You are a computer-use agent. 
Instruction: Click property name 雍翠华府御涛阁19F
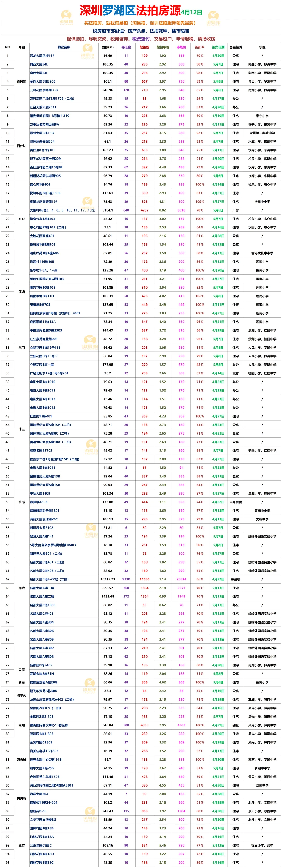click(x=43, y=202)
